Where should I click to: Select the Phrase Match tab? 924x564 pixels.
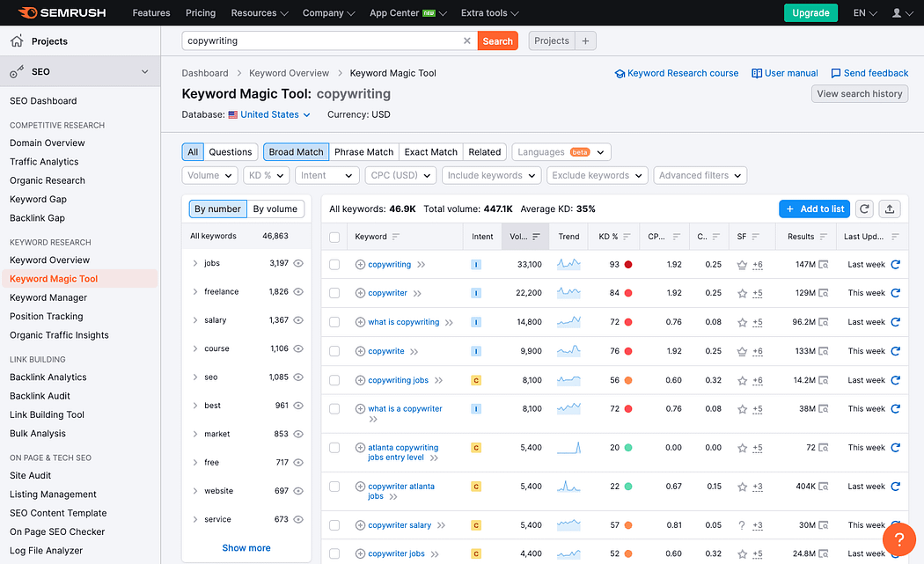point(363,152)
